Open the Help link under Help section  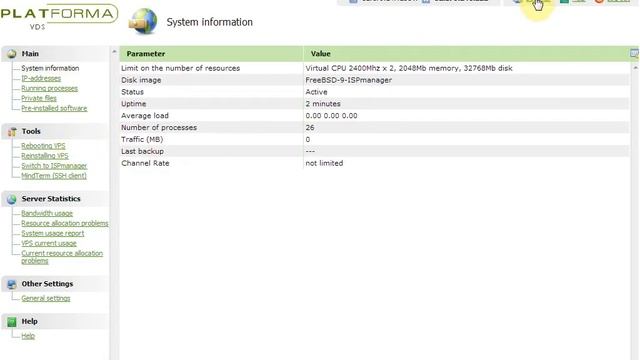[28, 336]
